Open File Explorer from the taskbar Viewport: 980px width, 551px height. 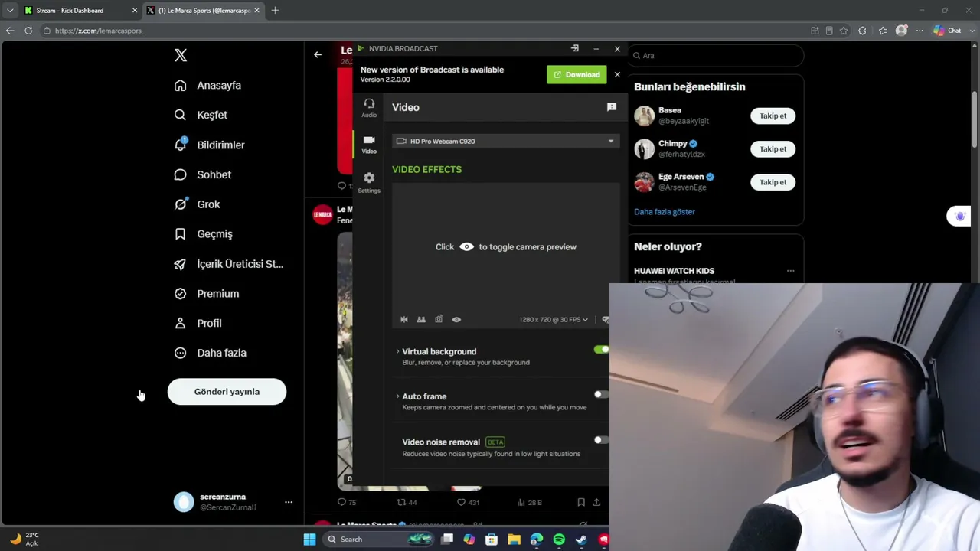click(x=514, y=540)
